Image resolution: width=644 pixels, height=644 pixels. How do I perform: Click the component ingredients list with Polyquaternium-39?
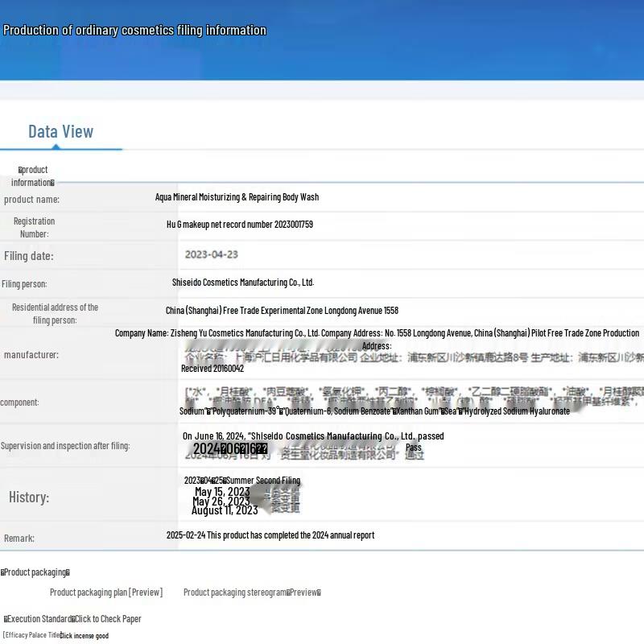[x=374, y=411]
